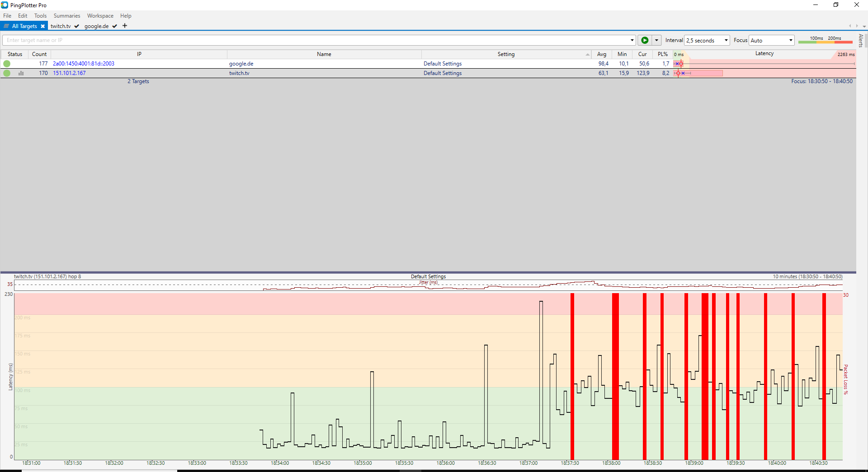The height and width of the screenshot is (472, 868).
Task: Sort by the Count column header
Action: click(39, 54)
